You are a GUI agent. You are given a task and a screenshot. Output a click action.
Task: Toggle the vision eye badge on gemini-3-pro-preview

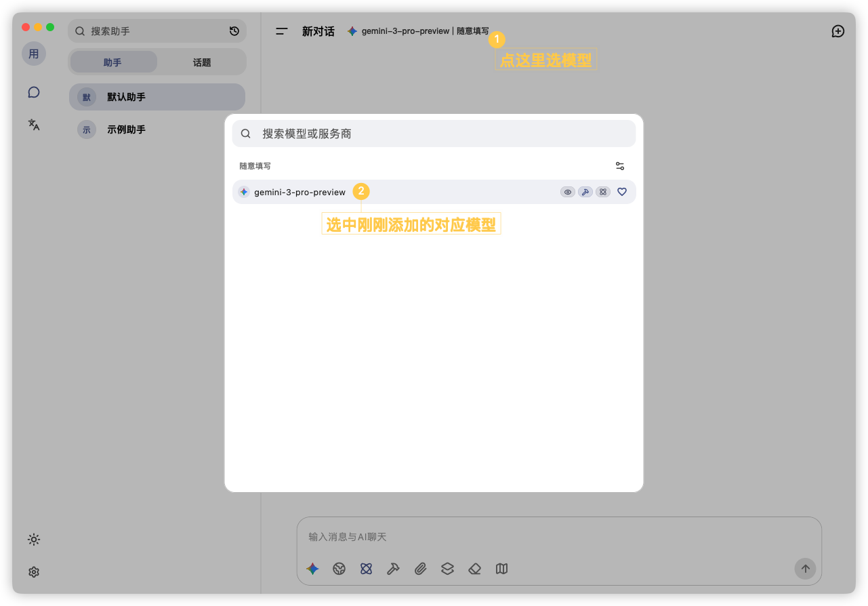coord(567,192)
